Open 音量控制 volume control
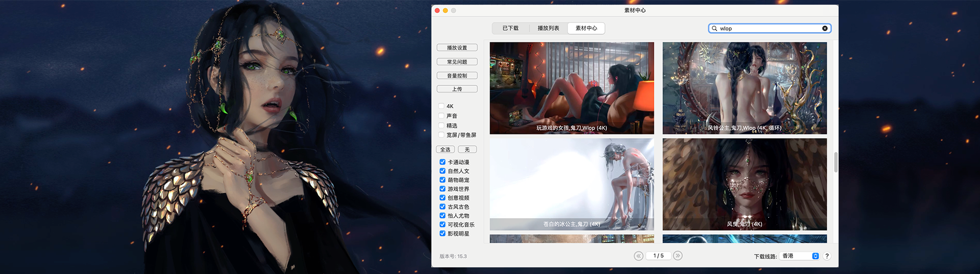 pyautogui.click(x=457, y=76)
